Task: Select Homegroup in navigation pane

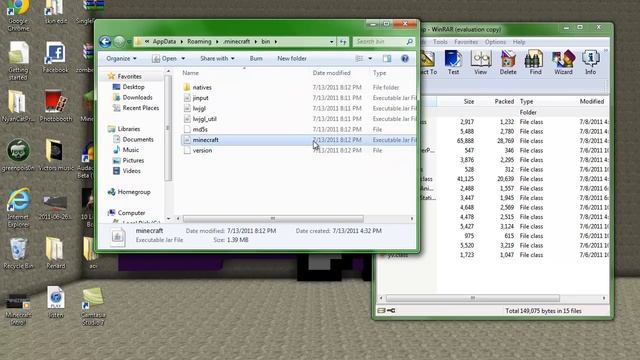Action: pos(129,192)
